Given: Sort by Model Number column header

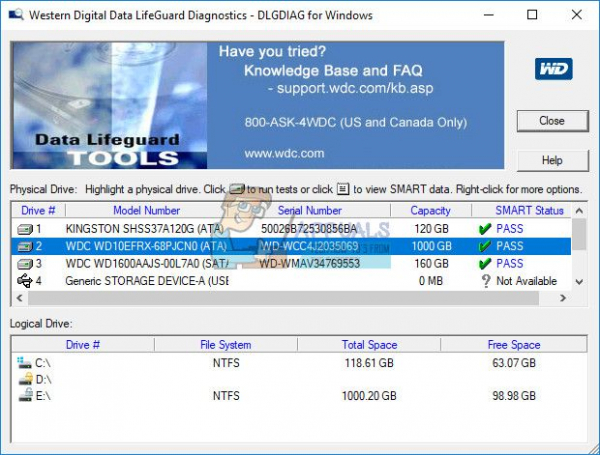Looking at the screenshot, I should tap(147, 210).
